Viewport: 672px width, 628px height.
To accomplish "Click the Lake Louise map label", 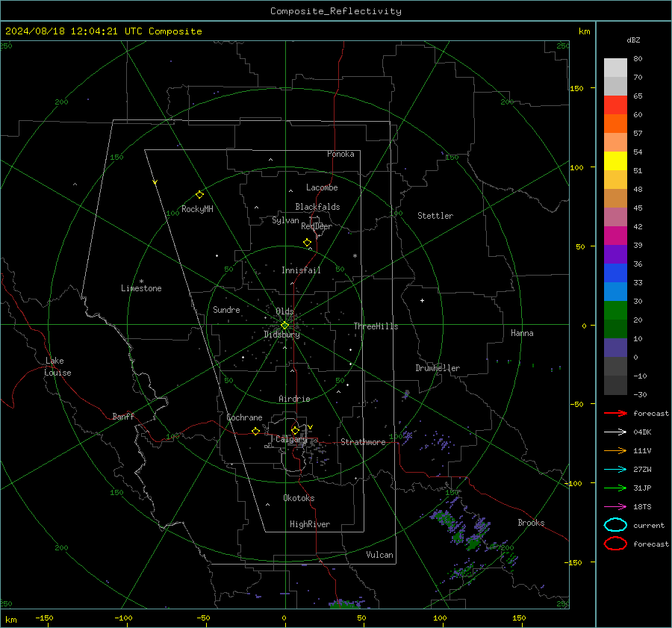I will click(x=57, y=367).
